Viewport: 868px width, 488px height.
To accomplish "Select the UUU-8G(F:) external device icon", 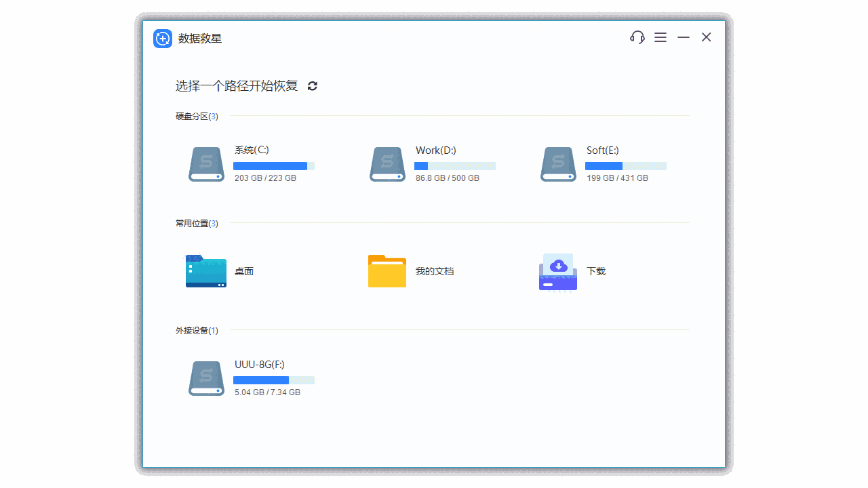I will (206, 378).
